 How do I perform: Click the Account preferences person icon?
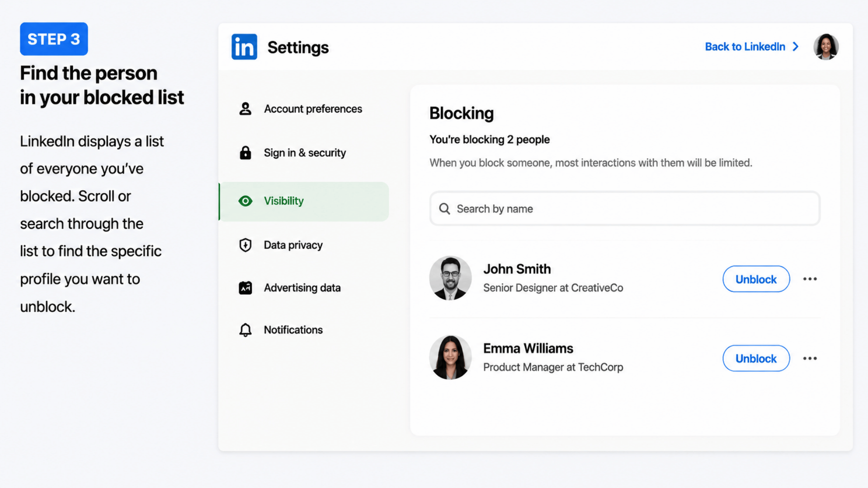click(x=245, y=109)
